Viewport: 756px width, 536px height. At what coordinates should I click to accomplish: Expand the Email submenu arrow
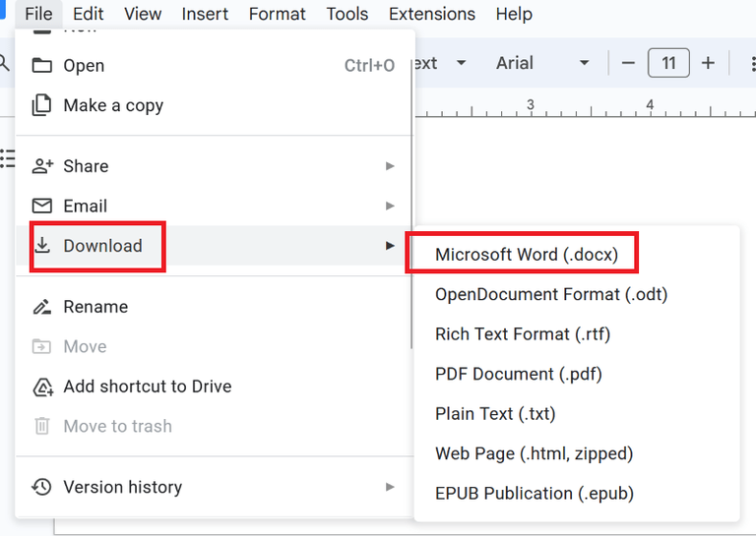point(390,206)
